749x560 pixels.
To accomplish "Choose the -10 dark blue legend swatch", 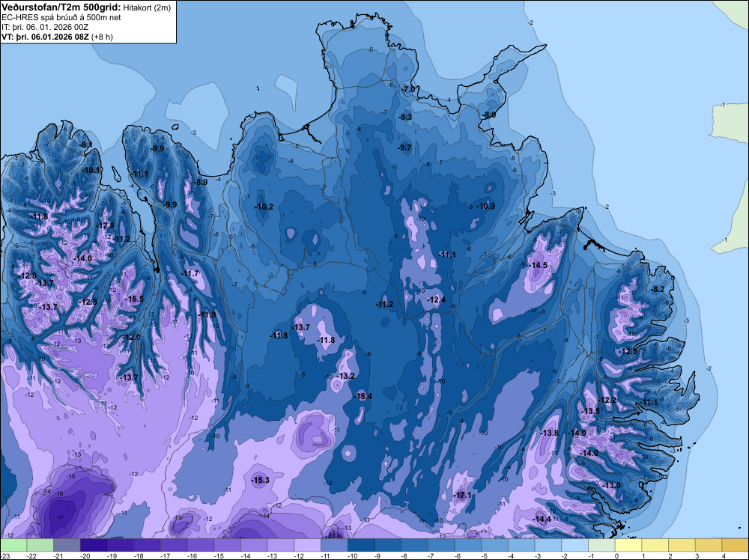I will point(361,545).
